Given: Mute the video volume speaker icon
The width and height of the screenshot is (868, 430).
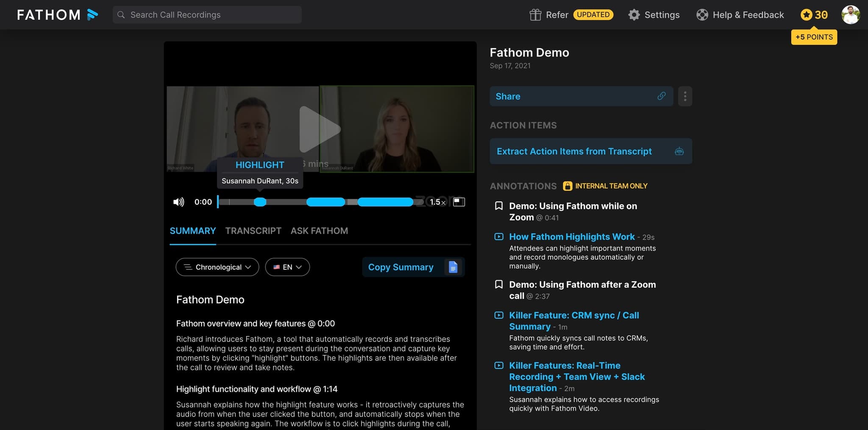Looking at the screenshot, I should tap(178, 202).
